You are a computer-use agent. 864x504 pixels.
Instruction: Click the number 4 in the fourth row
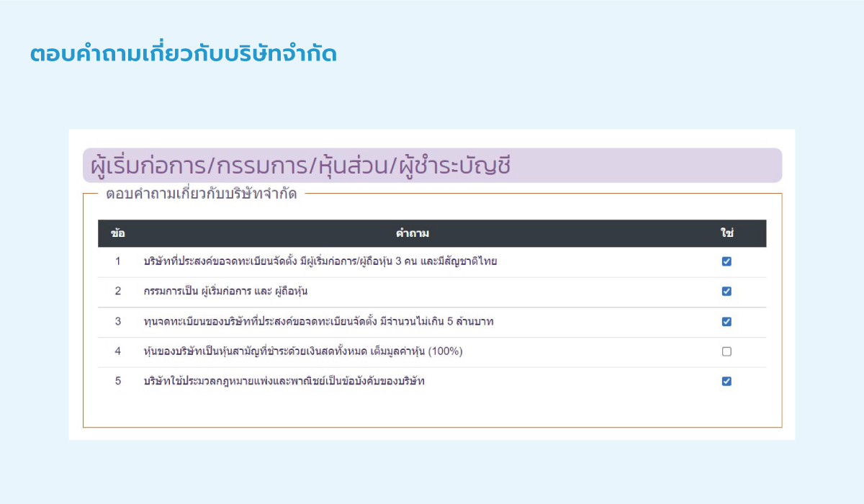point(119,351)
